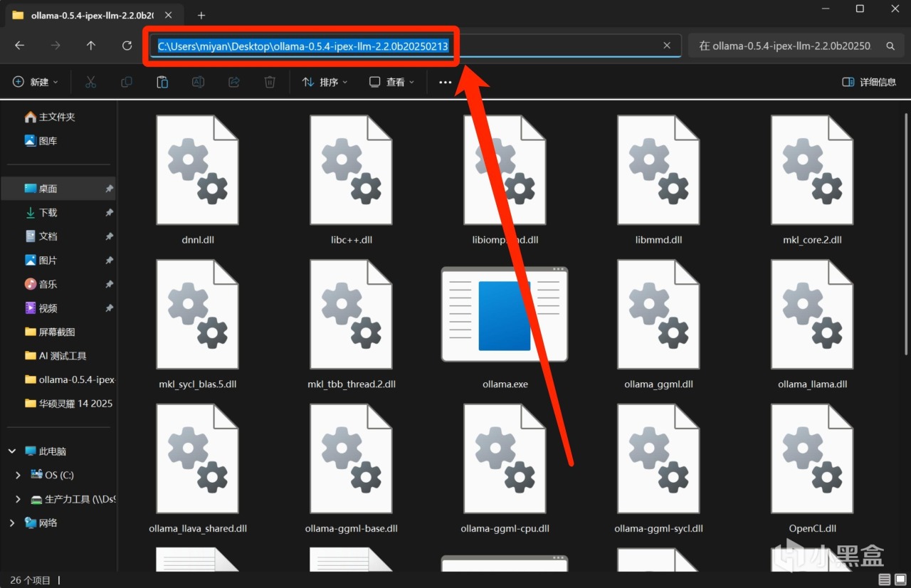Click the Rename icon in toolbar
This screenshot has width=911, height=588.
coord(199,82)
